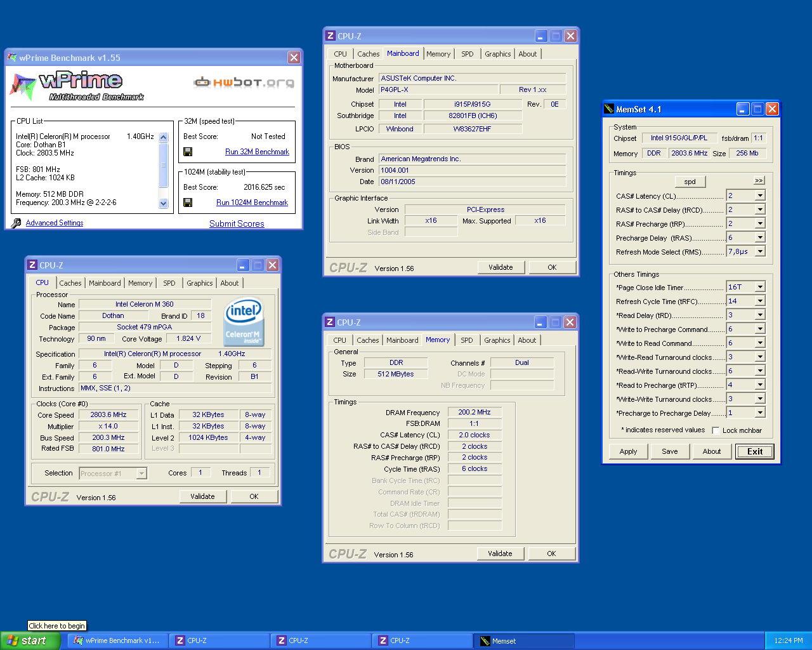Image resolution: width=812 pixels, height=650 pixels.
Task: Open the RAS# Precharge (tRP) dropdown in MemSet
Action: tap(759, 223)
